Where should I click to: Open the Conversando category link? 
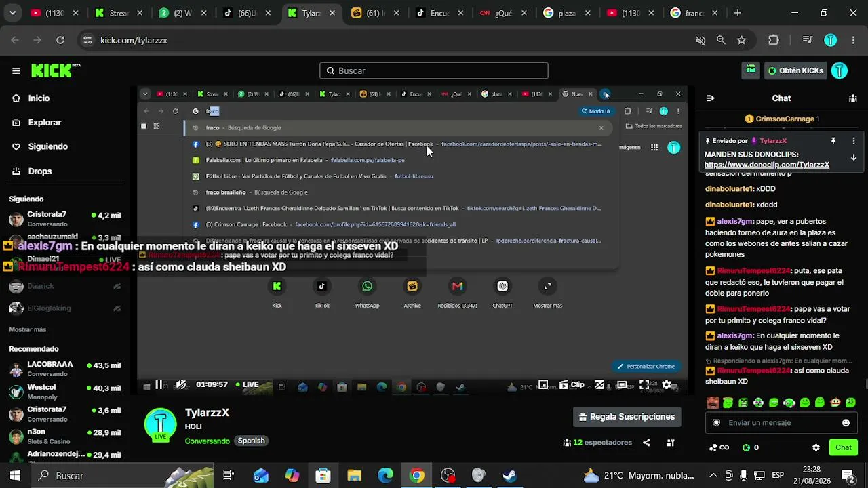click(x=208, y=441)
